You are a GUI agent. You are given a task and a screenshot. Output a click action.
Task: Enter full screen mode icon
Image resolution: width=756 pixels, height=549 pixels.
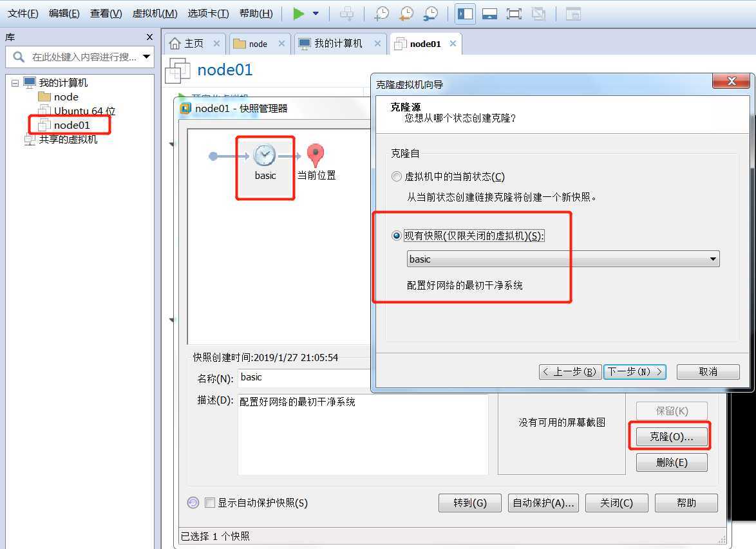click(x=514, y=14)
